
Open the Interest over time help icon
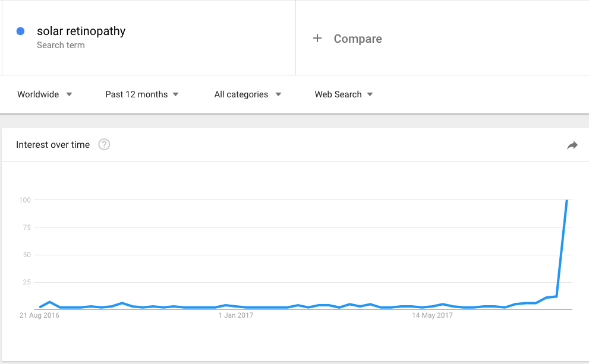point(104,144)
